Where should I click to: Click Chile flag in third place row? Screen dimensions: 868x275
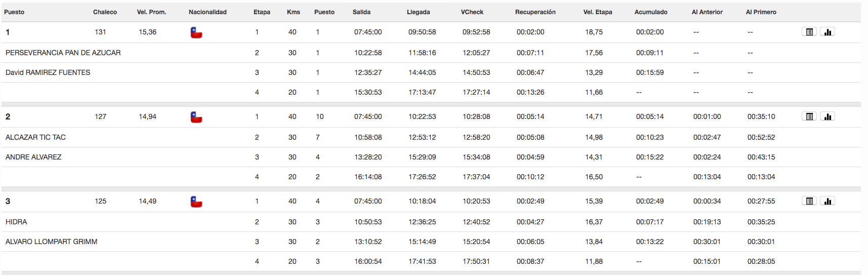click(x=196, y=202)
